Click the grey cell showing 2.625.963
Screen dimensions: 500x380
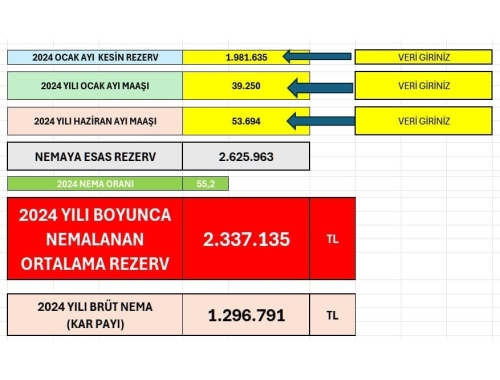[x=246, y=157]
